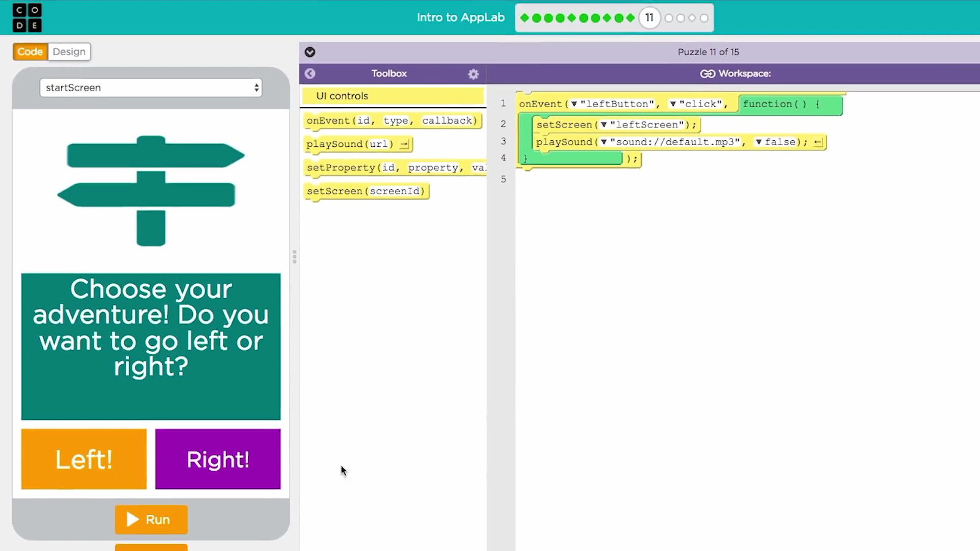The image size is (980, 551).
Task: Open the "leftButton" id dropdown
Action: (574, 104)
